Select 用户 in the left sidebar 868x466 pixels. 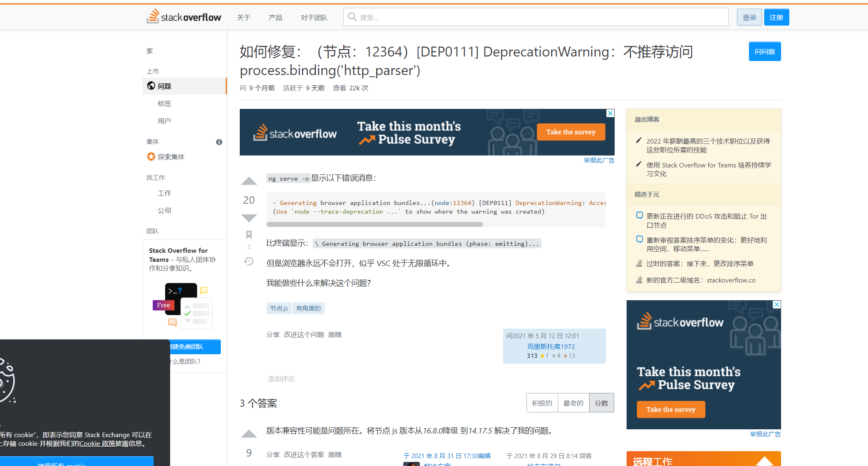[164, 121]
